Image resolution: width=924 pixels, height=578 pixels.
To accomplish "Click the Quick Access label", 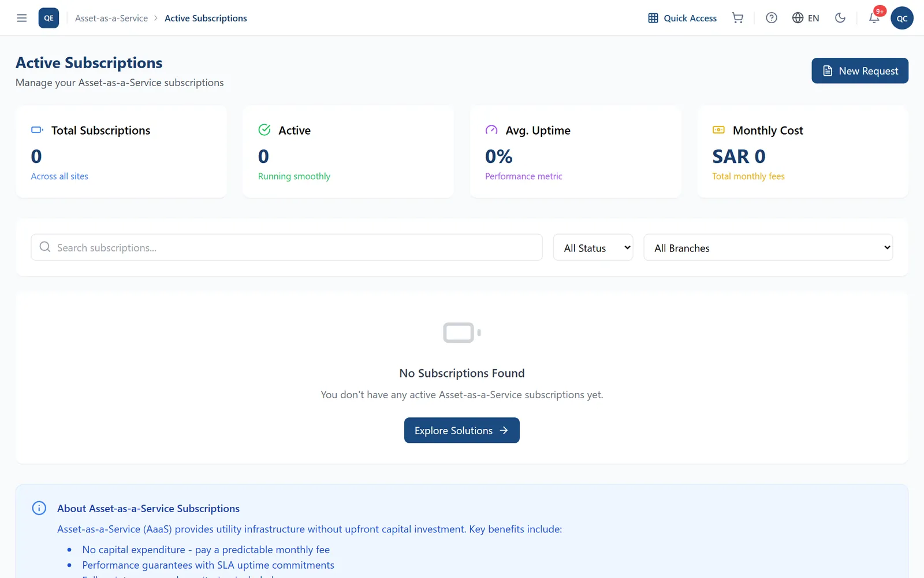I will tap(690, 18).
